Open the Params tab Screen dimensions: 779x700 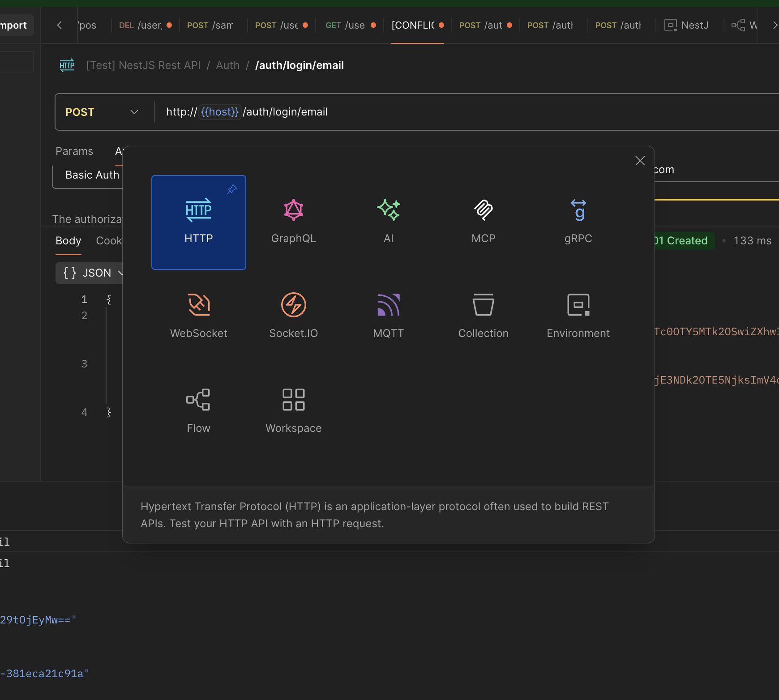(x=74, y=151)
